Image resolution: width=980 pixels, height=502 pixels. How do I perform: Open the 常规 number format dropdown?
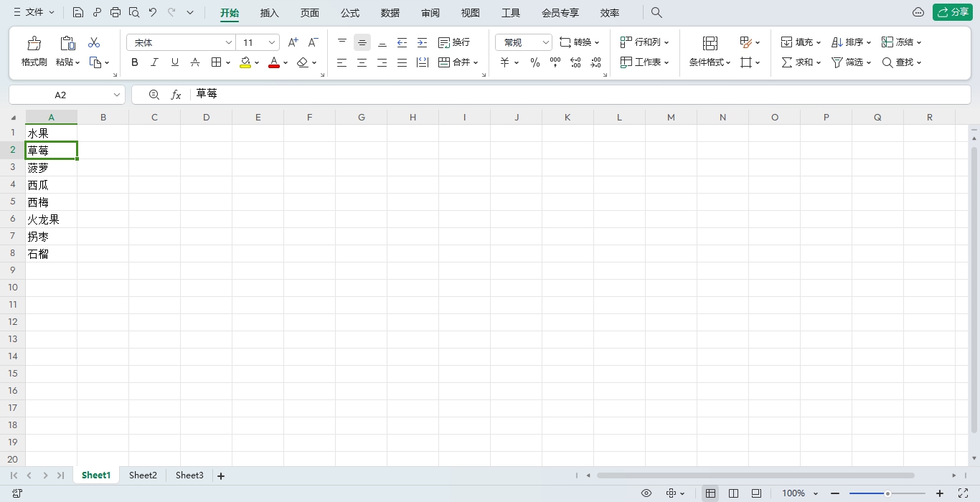(x=545, y=42)
